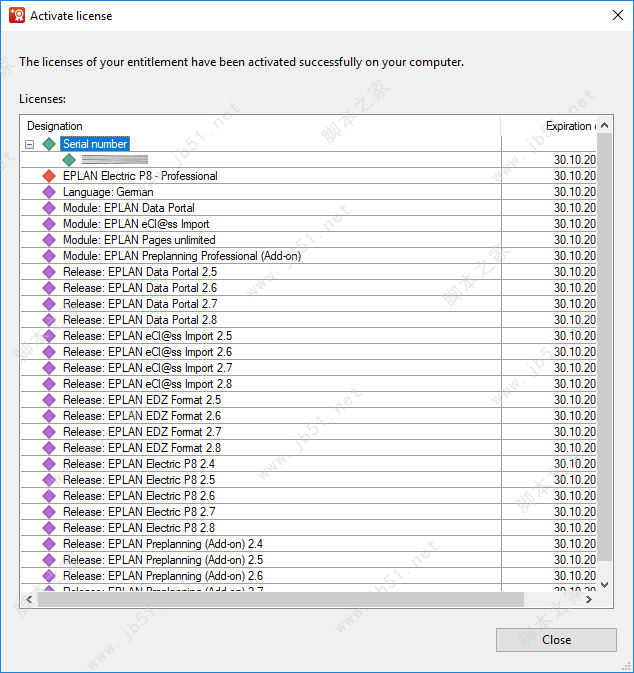Image resolution: width=634 pixels, height=673 pixels.
Task: Click purple diamond icon for Release: EPLAN EDZ Format 2.8
Action: coord(49,448)
